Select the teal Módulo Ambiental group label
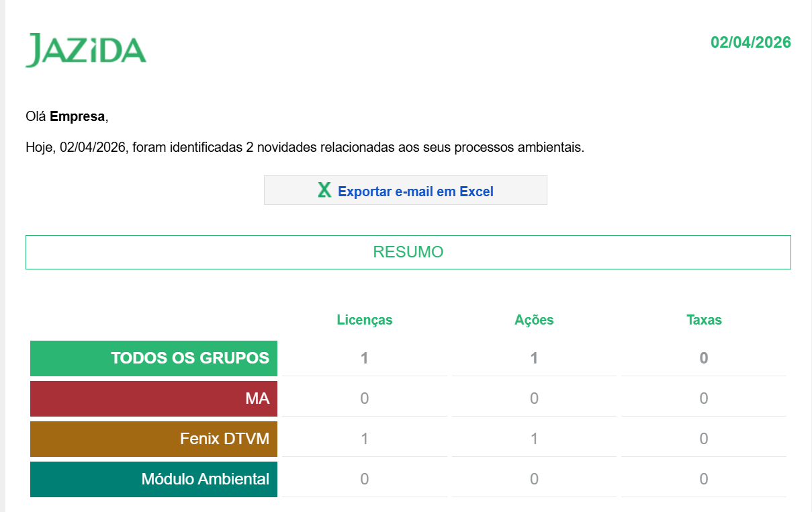 pyautogui.click(x=154, y=479)
